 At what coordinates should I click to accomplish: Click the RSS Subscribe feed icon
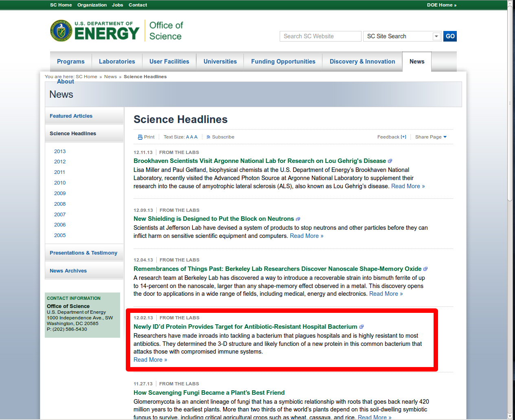(208, 137)
